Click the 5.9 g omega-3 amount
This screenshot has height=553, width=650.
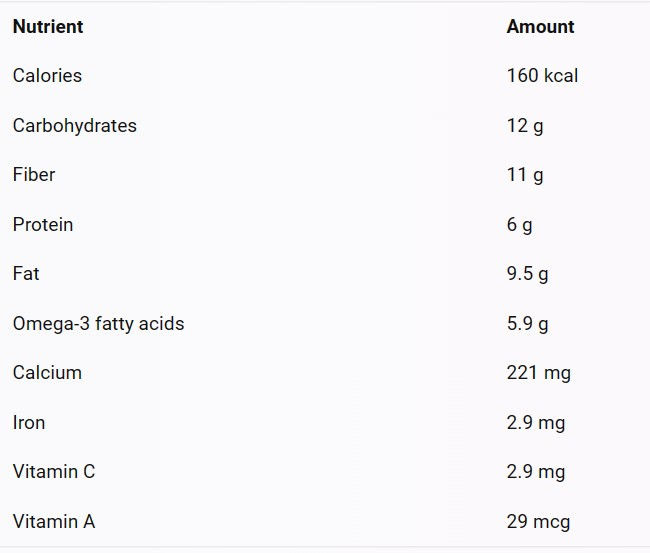click(x=527, y=323)
